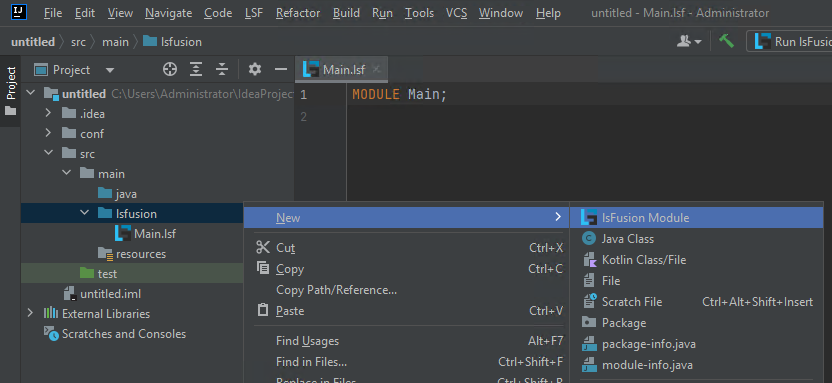
Task: Open Project panel settings gear
Action: (255, 69)
